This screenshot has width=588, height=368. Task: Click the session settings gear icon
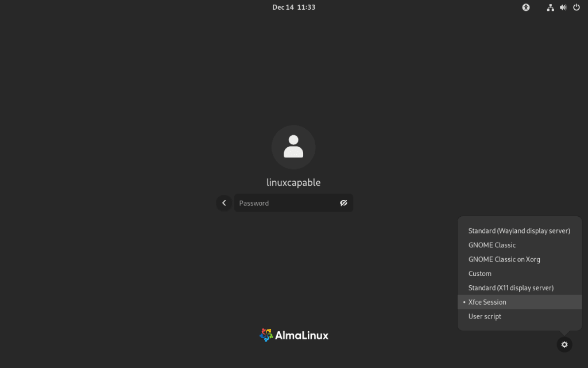[x=564, y=344]
